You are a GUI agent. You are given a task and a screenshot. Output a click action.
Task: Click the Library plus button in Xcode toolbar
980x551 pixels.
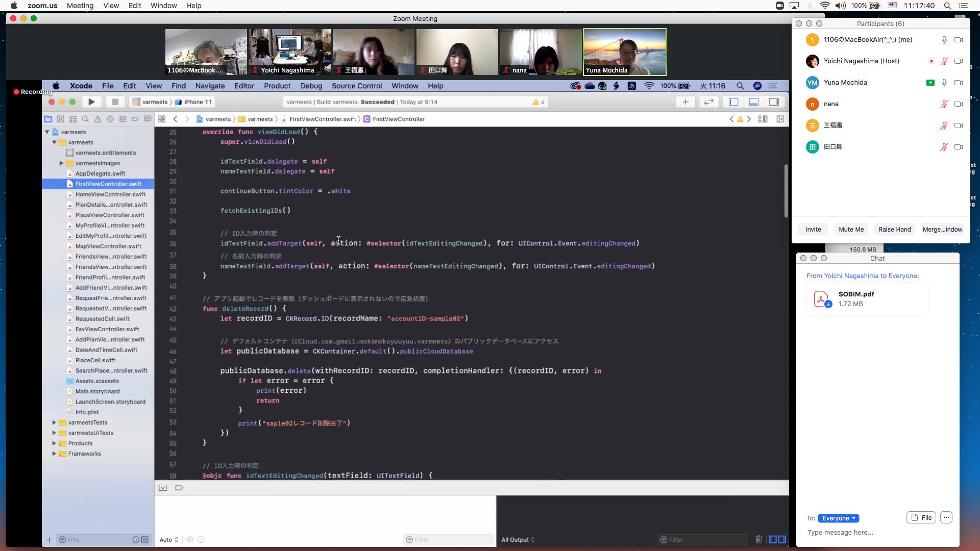pyautogui.click(x=685, y=102)
